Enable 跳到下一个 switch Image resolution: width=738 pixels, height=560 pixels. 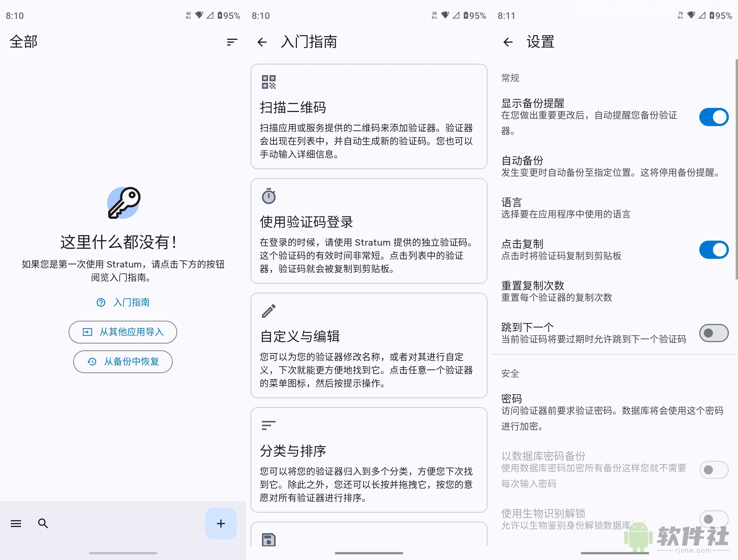point(714,333)
